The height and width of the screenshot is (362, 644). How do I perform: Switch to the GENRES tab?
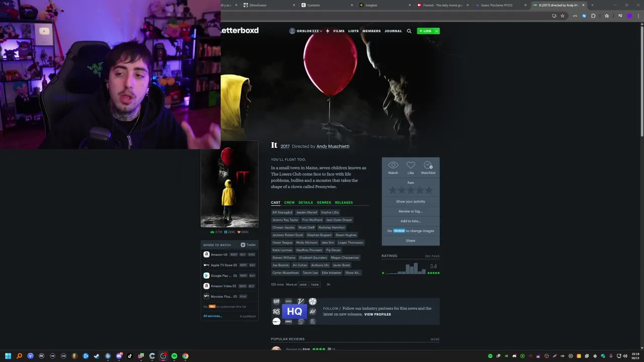[324, 203]
